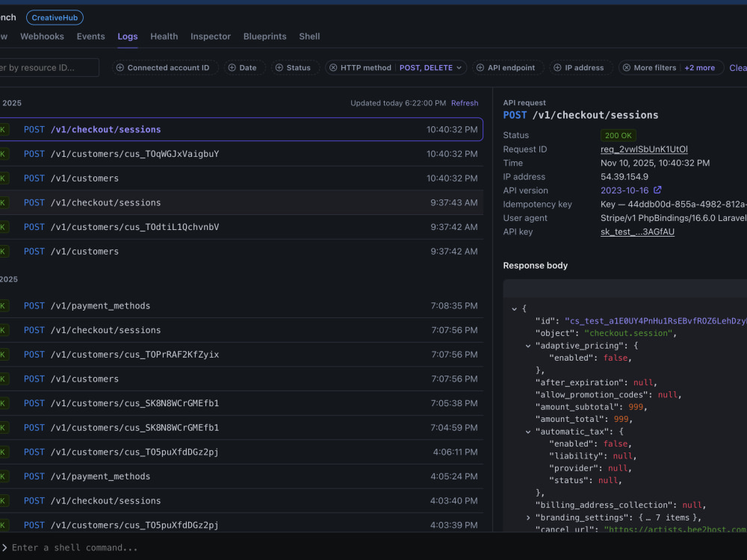This screenshot has height=560, width=747.
Task: Switch to the Shell tab
Action: click(x=309, y=36)
